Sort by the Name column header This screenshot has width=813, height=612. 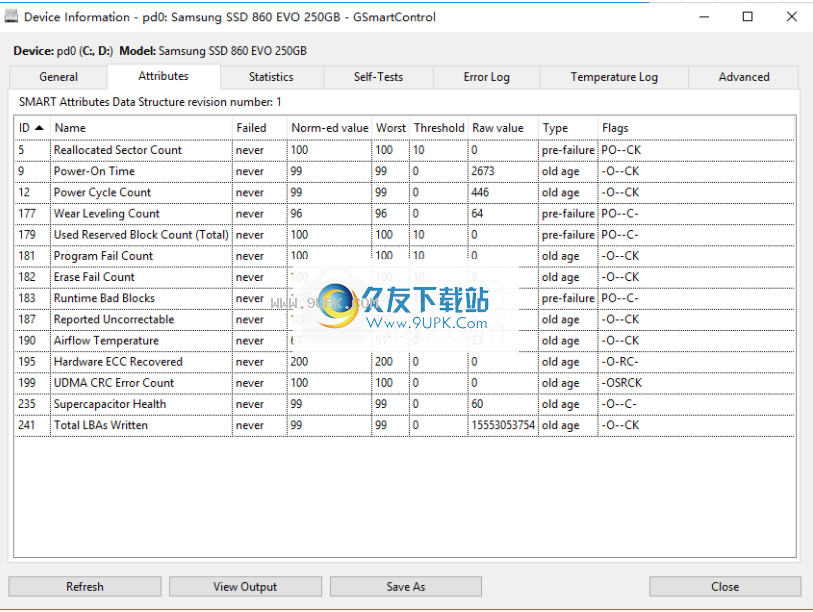(x=141, y=128)
